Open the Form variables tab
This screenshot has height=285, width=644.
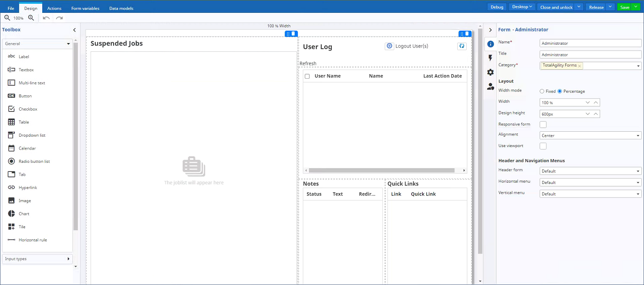[x=85, y=8]
